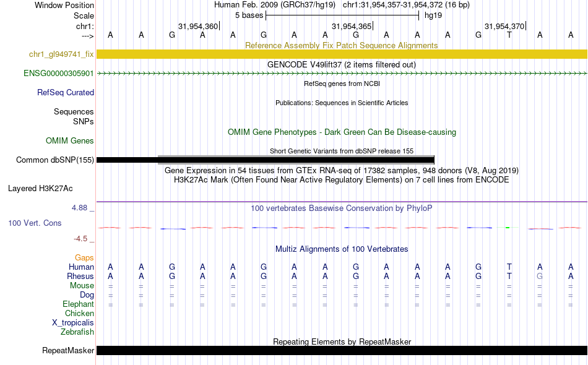The width and height of the screenshot is (588, 365).
Task: Click the Dog species label
Action: tap(87, 295)
